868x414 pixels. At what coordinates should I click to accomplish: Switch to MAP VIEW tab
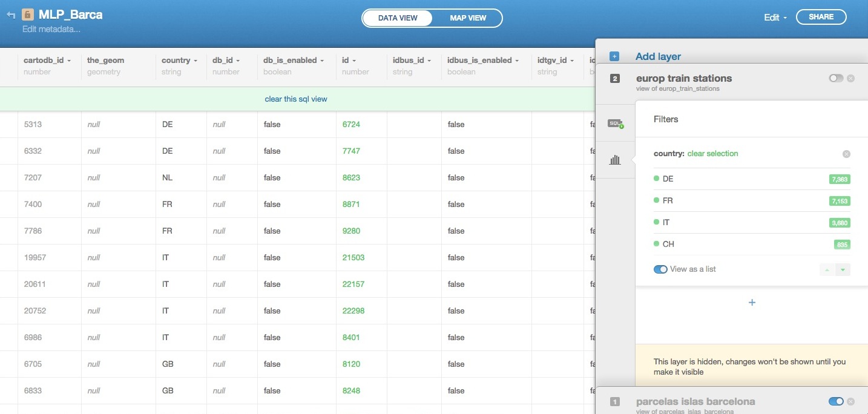[468, 18]
